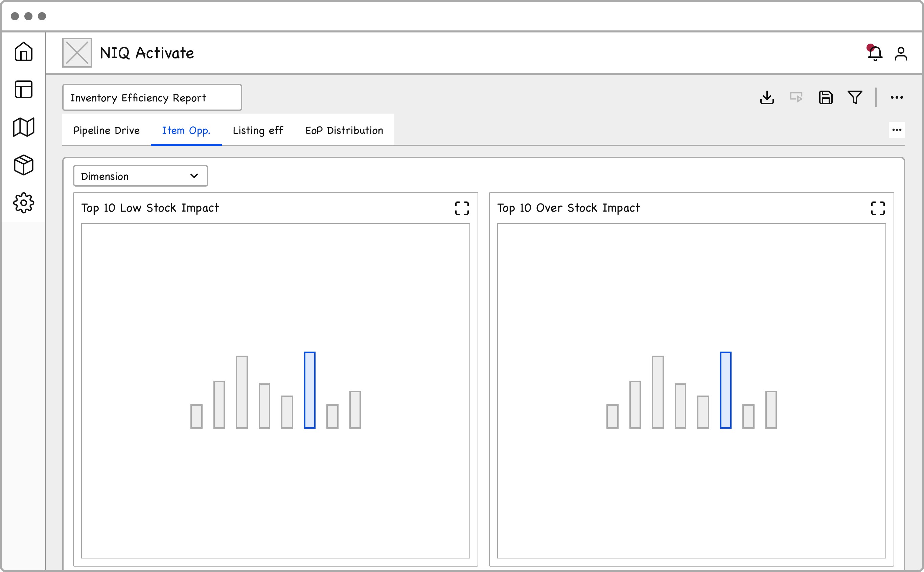Select the package box sidebar icon
This screenshot has width=924, height=572.
coord(23,165)
